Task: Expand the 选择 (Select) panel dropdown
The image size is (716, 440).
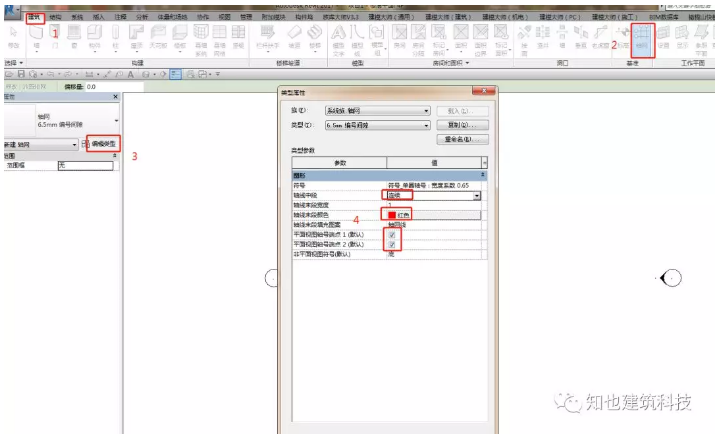Action: 14,63
